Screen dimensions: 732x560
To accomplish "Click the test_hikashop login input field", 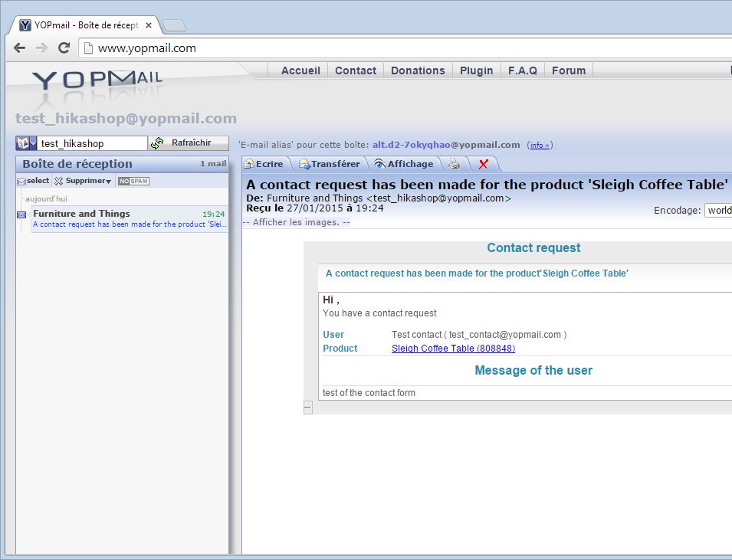I will [92, 143].
